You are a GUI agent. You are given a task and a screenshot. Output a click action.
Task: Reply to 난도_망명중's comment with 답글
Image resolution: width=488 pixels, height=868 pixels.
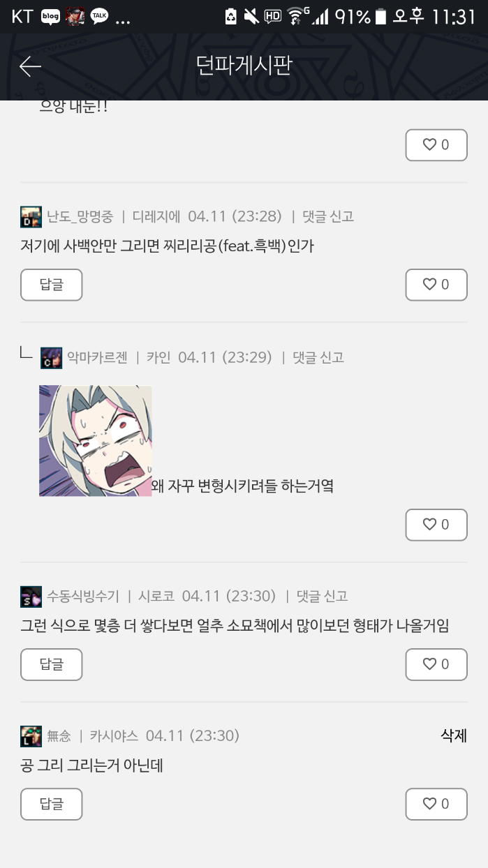coord(52,285)
